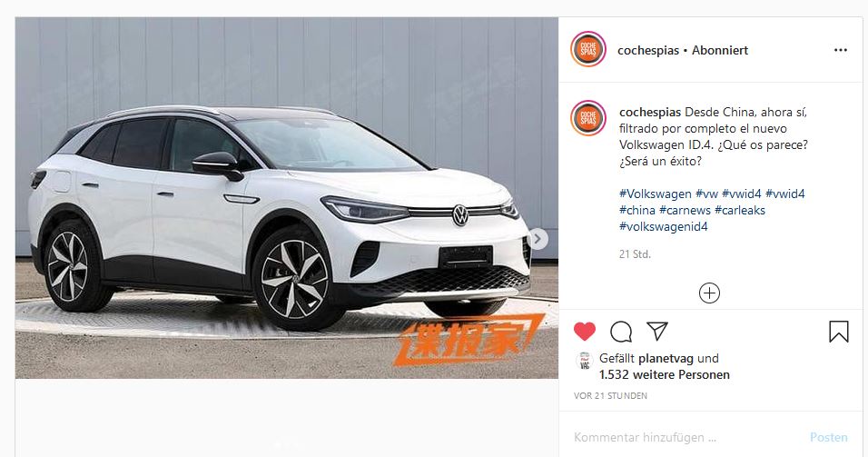Load more comments with plus circle
The width and height of the screenshot is (868, 457).
click(x=709, y=293)
